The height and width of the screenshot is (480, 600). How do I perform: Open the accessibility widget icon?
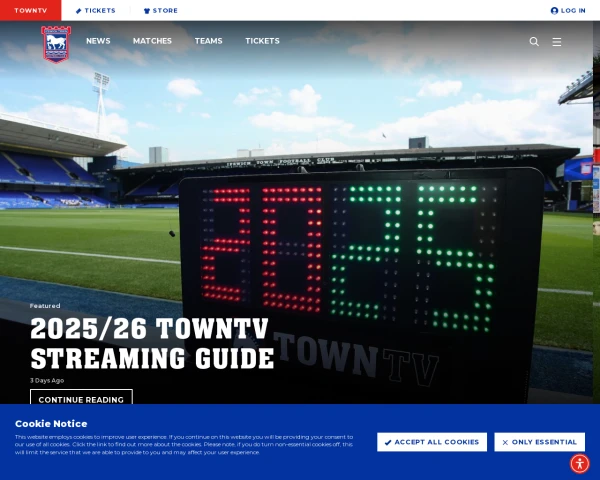click(x=580, y=464)
